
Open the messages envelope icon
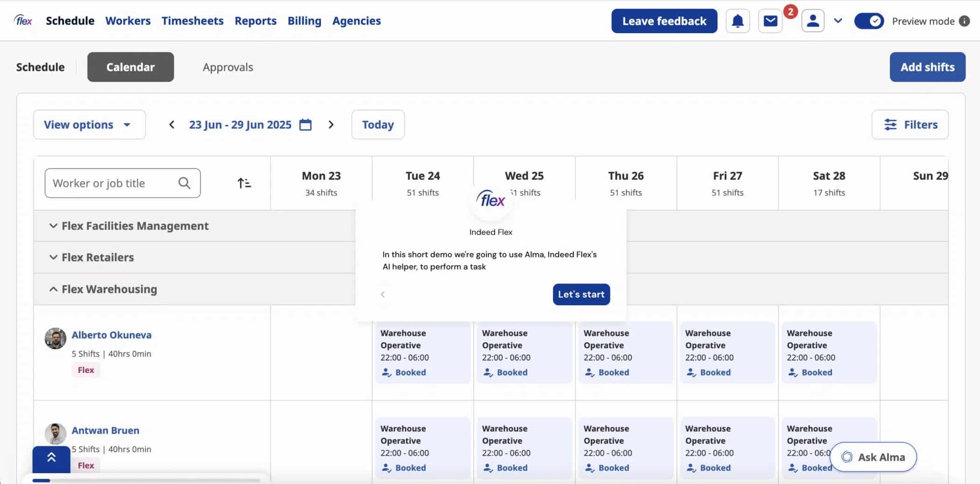[x=770, y=21]
